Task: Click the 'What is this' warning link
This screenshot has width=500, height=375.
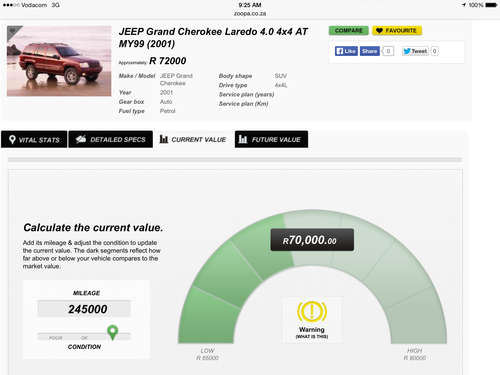Action: [312, 337]
